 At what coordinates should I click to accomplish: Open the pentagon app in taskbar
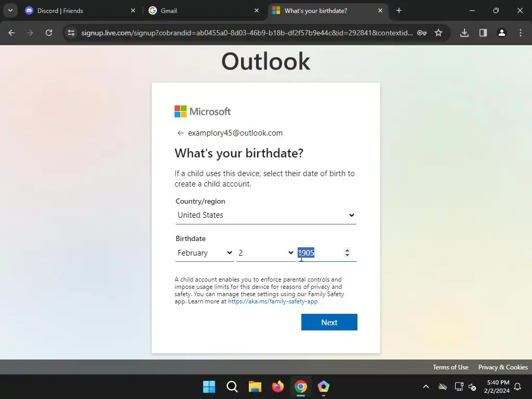tap(323, 387)
